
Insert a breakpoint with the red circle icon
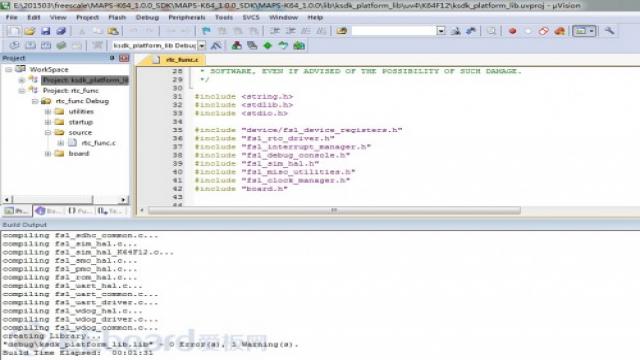tap(513, 31)
